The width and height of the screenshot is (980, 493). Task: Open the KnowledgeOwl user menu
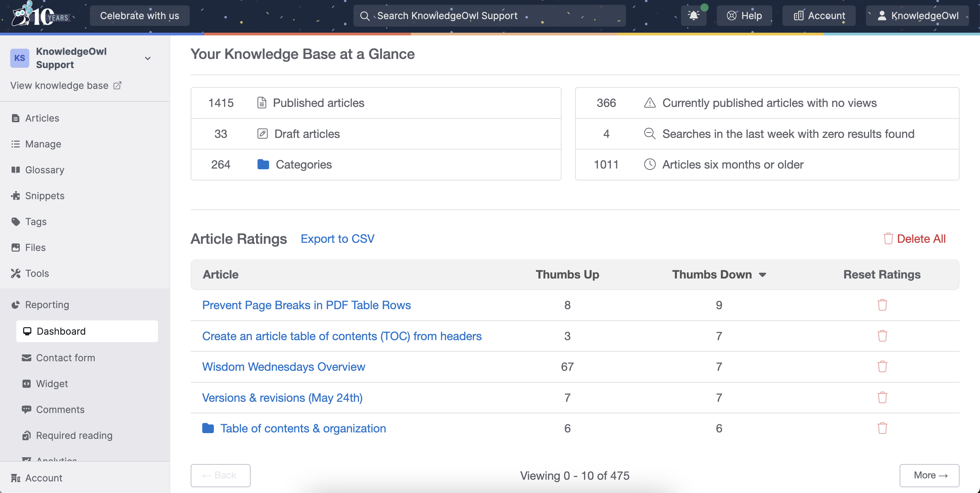pos(917,16)
